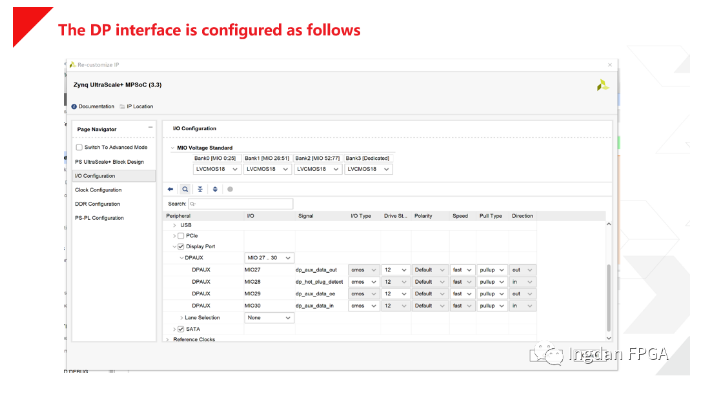Open the IP Location link
This screenshot has width=708, height=394.
(140, 107)
